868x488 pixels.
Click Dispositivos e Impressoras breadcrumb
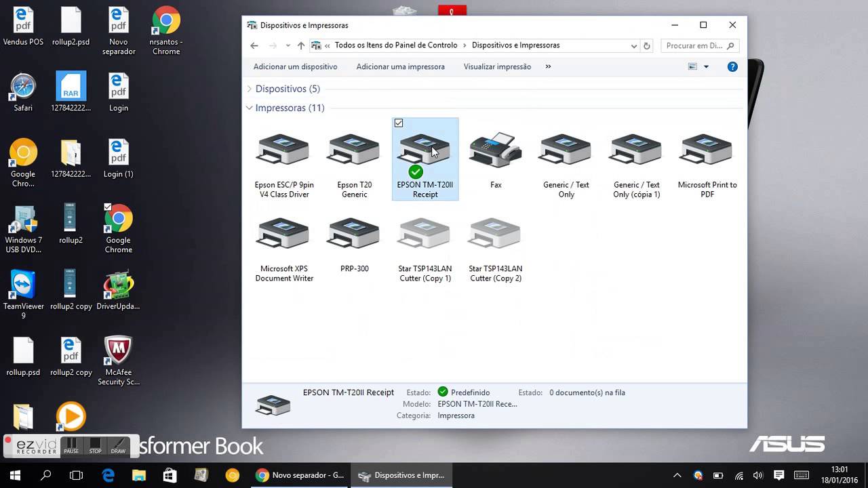[x=516, y=45]
